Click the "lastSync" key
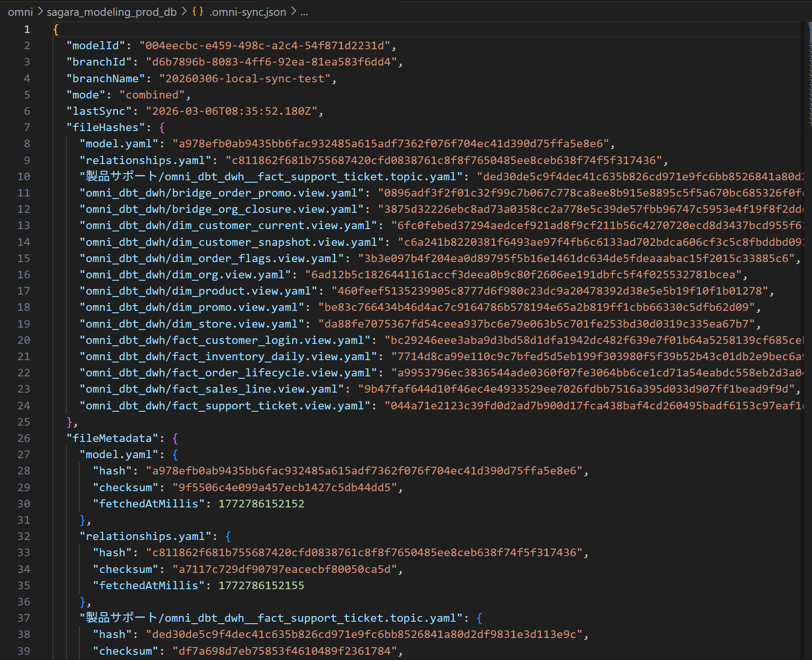This screenshot has width=812, height=660. 99,111
